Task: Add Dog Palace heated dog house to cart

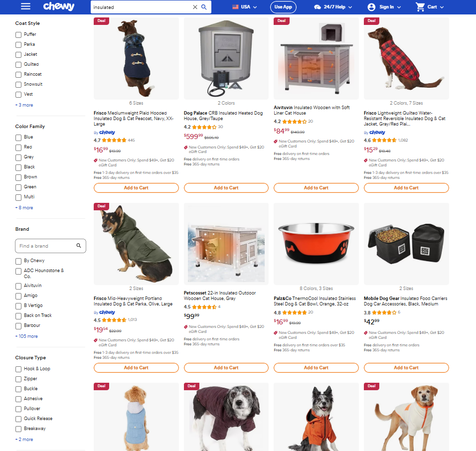Action: click(x=226, y=188)
